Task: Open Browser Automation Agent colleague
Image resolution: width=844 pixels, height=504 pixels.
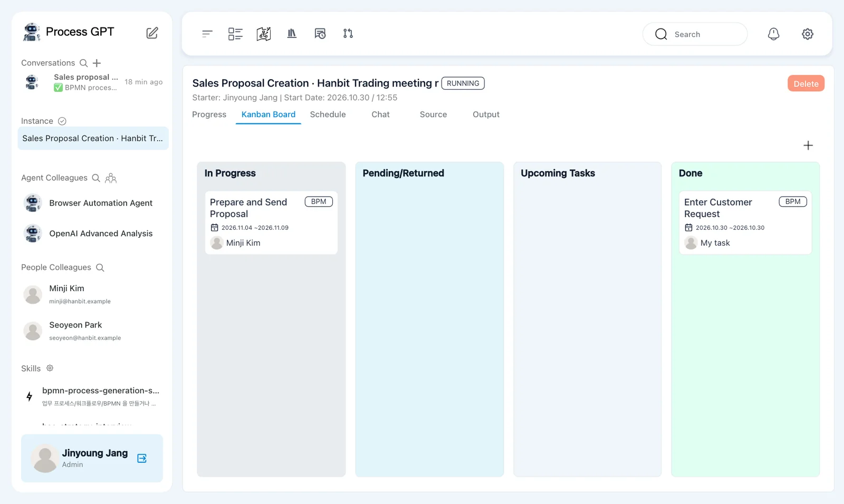Action: pyautogui.click(x=93, y=203)
